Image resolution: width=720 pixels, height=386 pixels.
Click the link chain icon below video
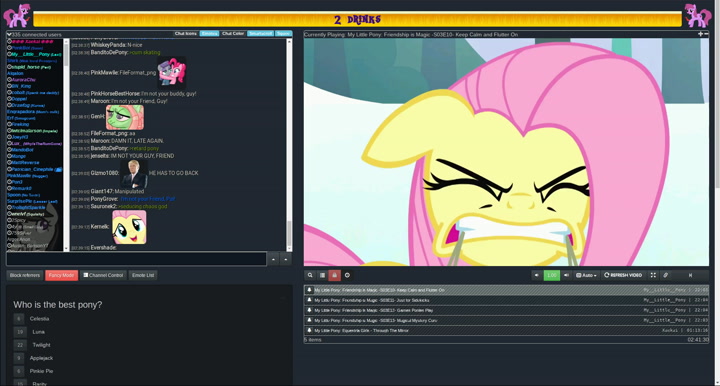tap(665, 275)
